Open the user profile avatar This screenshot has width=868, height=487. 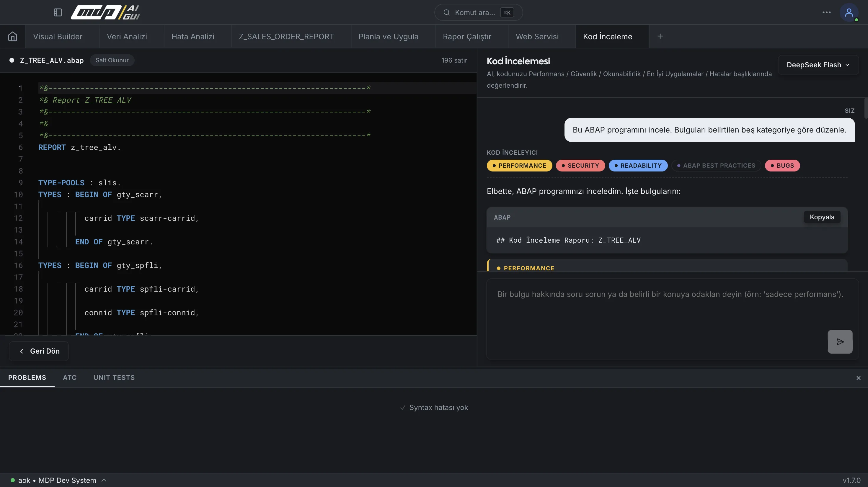click(849, 12)
